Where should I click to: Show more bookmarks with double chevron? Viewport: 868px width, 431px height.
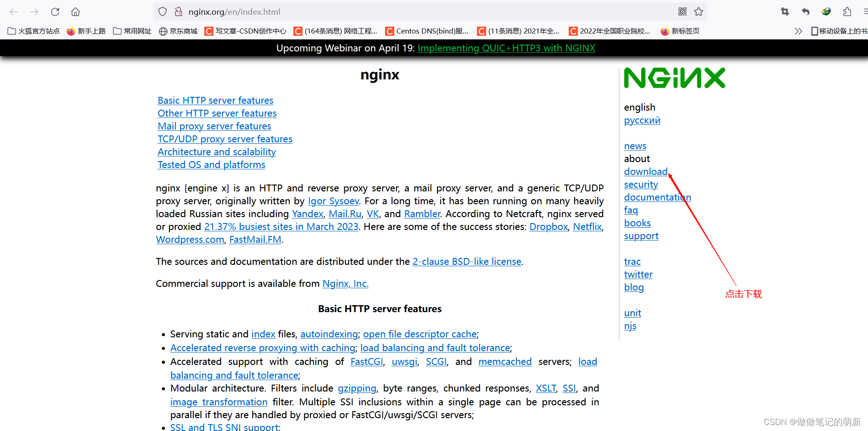(798, 31)
